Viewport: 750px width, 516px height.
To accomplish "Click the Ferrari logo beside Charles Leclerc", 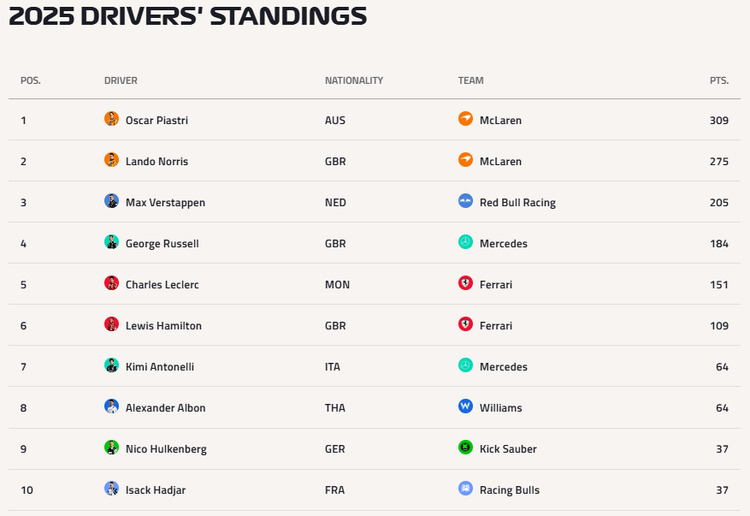I will pos(465,283).
